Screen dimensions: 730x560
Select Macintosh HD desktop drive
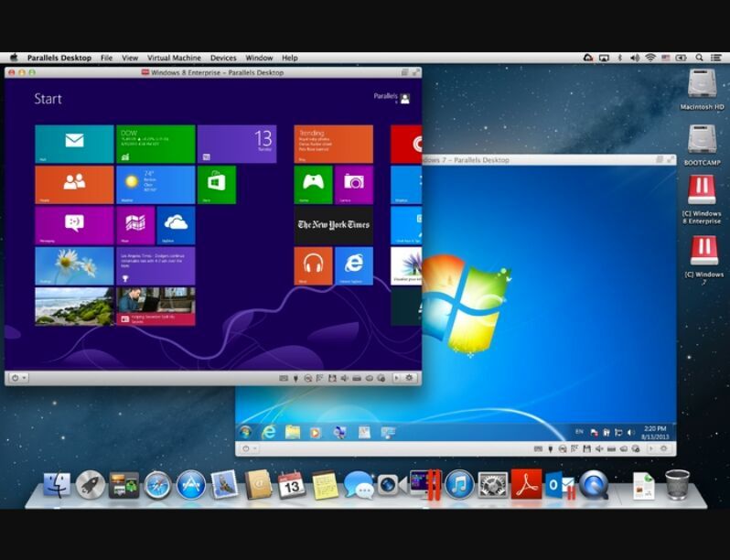[x=702, y=90]
